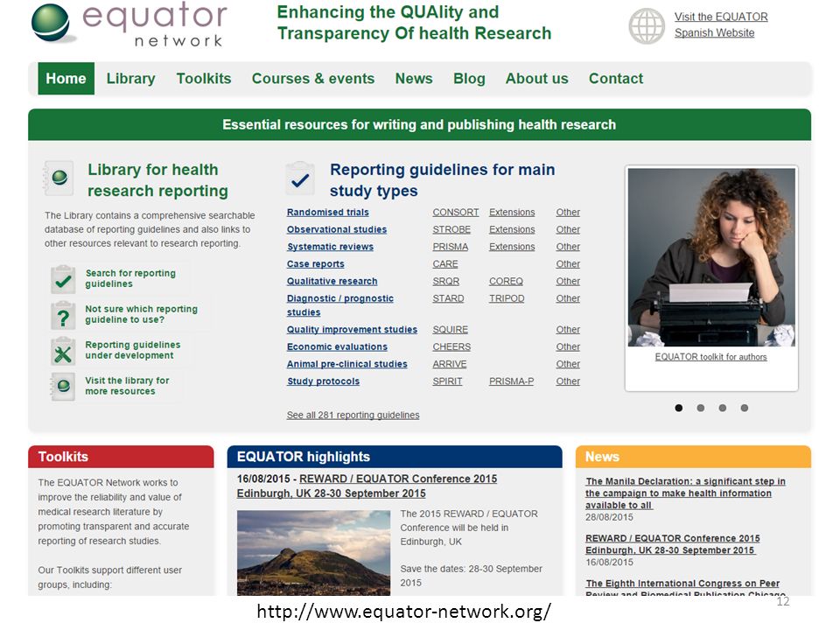This screenshot has width=840, height=630.
Task: Open REWARD / EQUATOR Conference news item
Action: pos(672,544)
